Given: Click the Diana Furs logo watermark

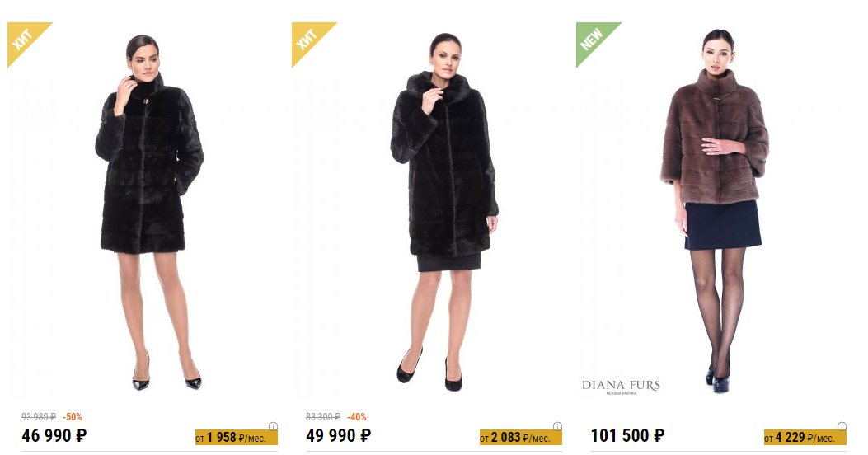Looking at the screenshot, I should click(x=621, y=387).
